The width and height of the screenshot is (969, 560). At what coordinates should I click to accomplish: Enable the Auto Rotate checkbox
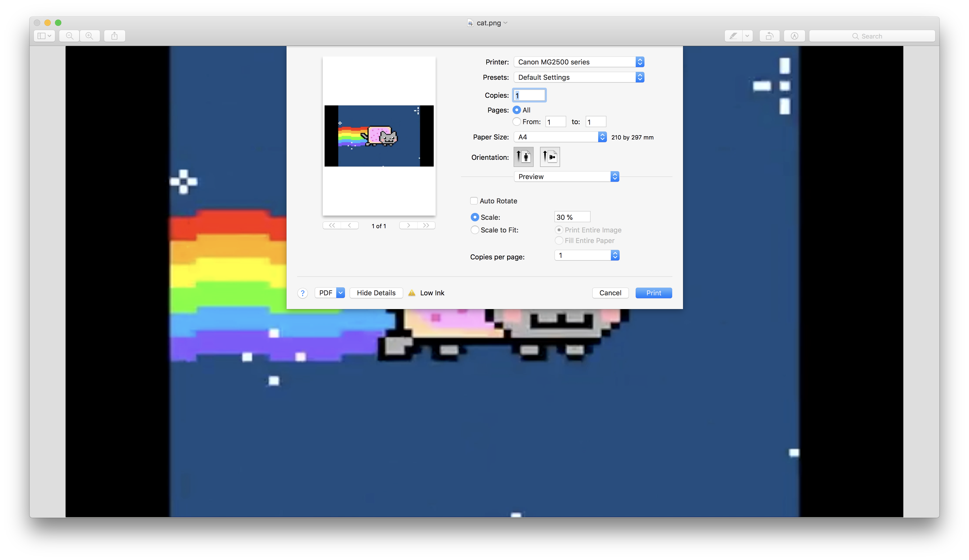[474, 201]
